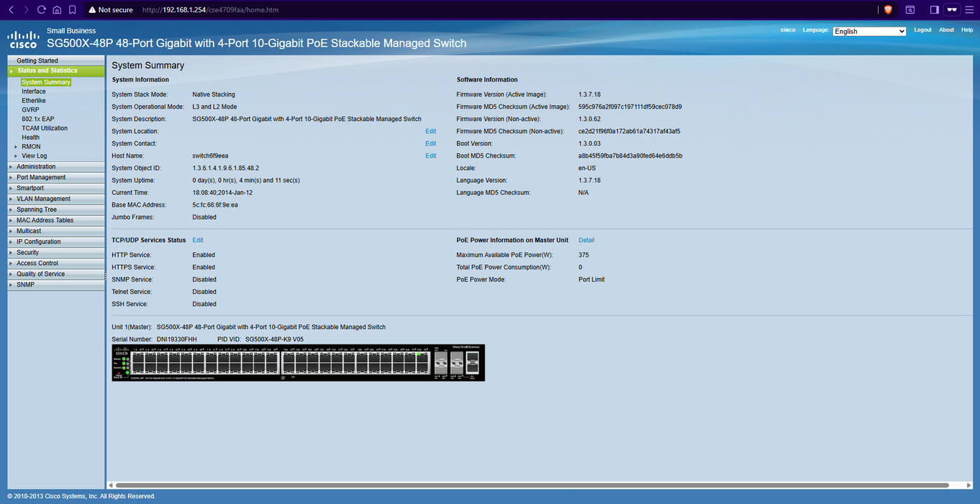Open the Interface statistics page
This screenshot has width=980, height=504.
coord(34,91)
